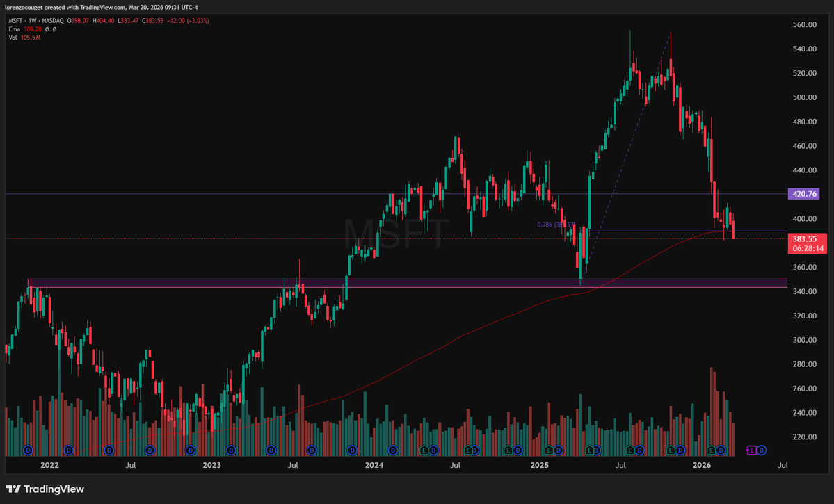Click the 280.00 price axis label
Viewport: 834px width, 504px height.
[x=804, y=364]
